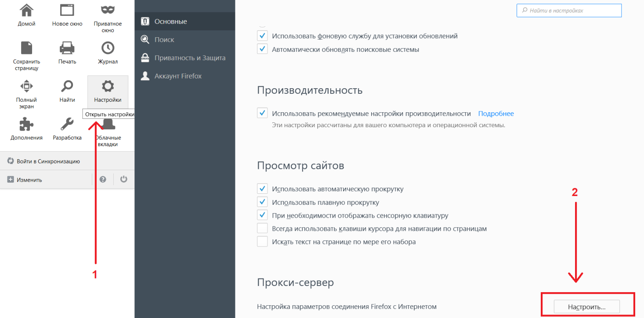Switch to full screen (Полный экран)
This screenshot has width=644, height=318.
(x=26, y=94)
